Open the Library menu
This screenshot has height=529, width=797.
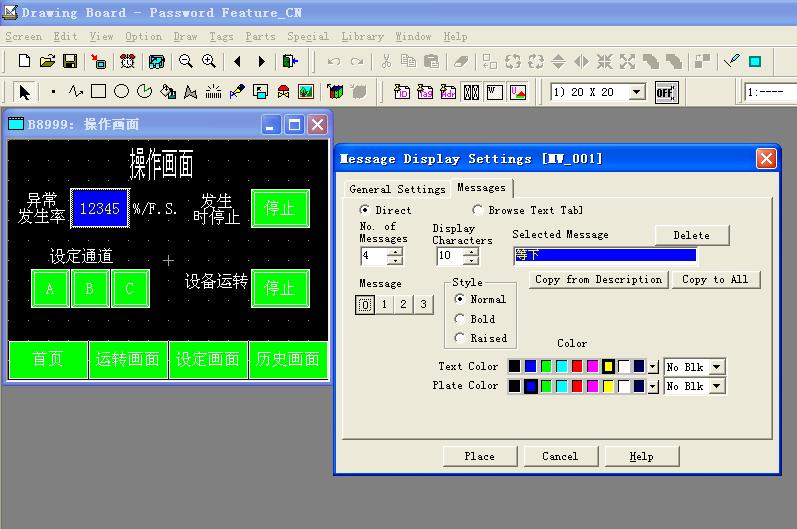coord(362,36)
